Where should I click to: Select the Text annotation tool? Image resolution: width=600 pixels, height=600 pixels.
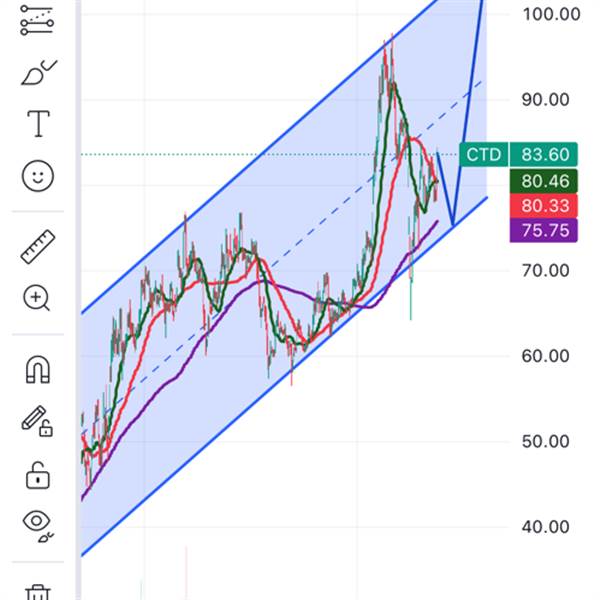coord(38,124)
